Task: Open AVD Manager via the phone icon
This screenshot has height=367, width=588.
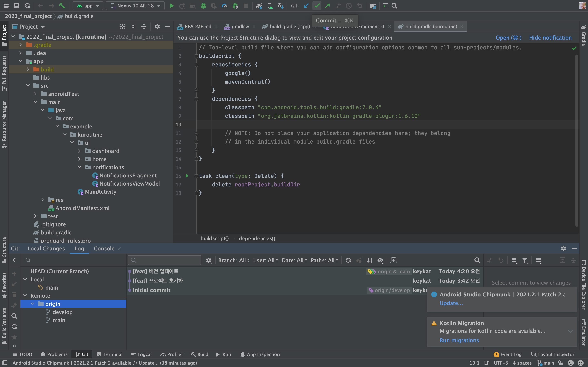Action: [x=270, y=6]
